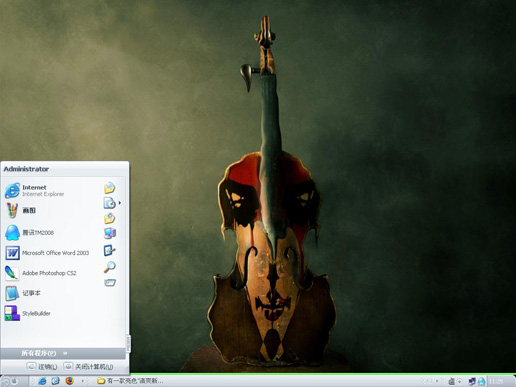Click the system tray clock
This screenshot has height=387, width=516.
[496, 381]
